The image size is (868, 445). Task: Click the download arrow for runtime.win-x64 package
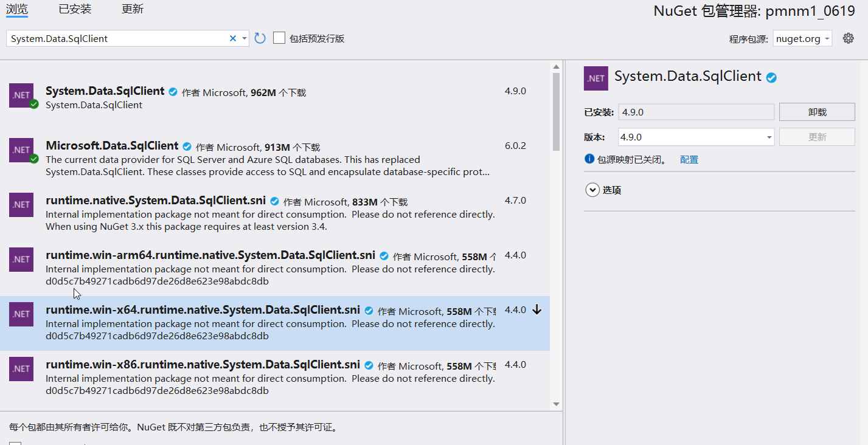pyautogui.click(x=536, y=310)
